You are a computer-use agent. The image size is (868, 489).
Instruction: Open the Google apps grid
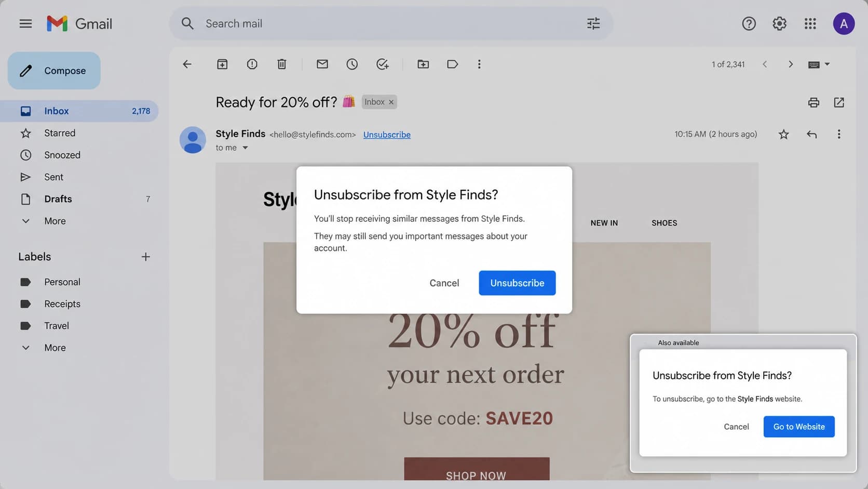click(x=810, y=23)
